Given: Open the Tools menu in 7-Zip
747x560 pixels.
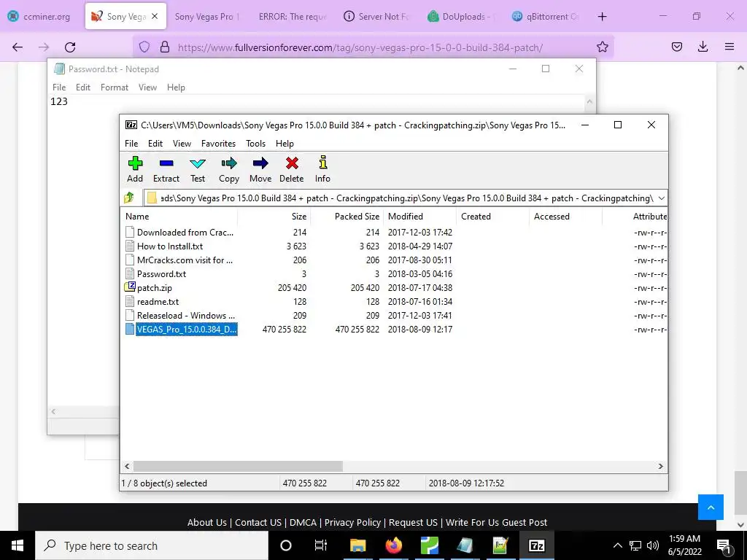Looking at the screenshot, I should click(x=255, y=144).
